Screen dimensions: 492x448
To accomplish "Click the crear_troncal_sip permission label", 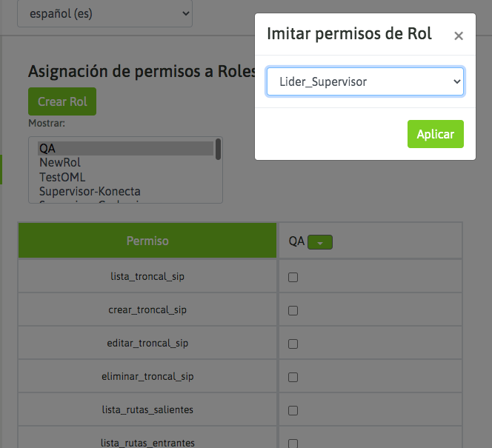I will (147, 310).
